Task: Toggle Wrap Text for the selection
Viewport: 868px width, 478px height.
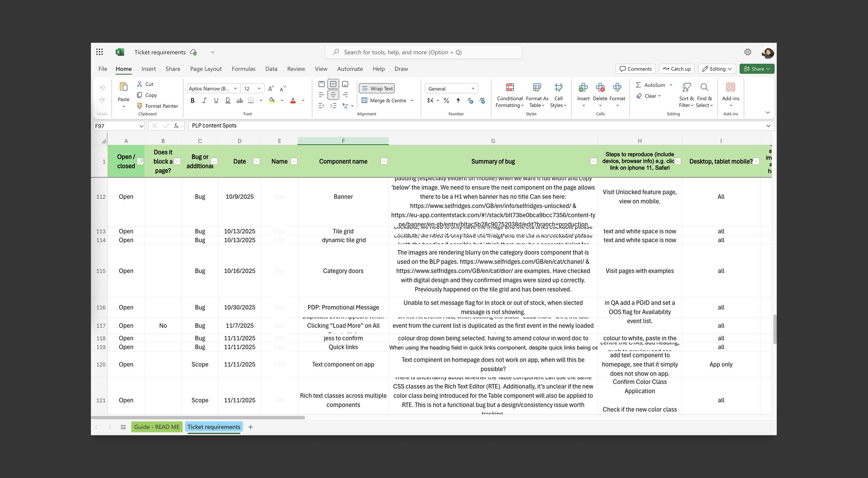Action: point(376,88)
